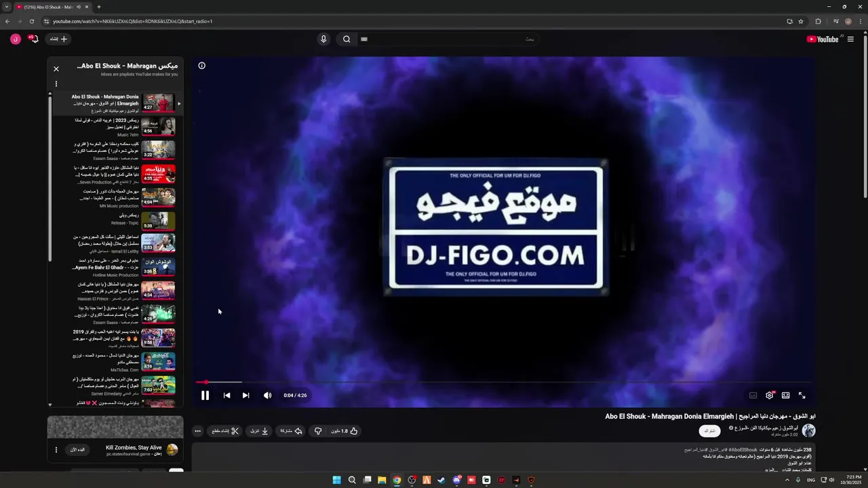Viewport: 868px width, 488px height.
Task: Open player settings gear
Action: click(769, 395)
